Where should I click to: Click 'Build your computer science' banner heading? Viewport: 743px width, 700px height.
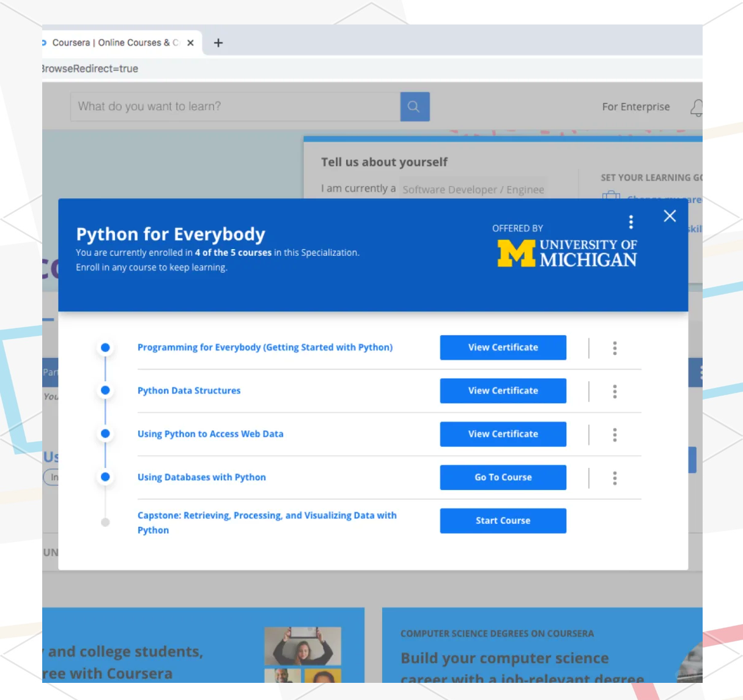point(505,658)
